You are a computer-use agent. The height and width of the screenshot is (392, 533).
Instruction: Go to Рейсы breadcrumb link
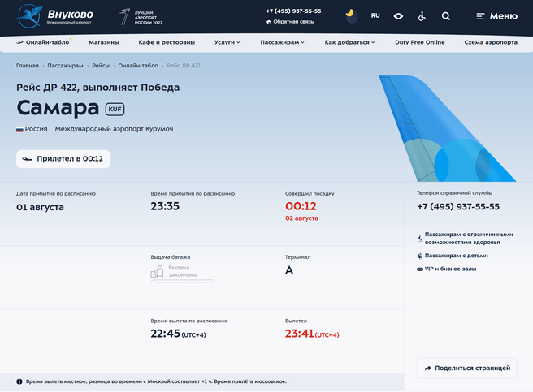[x=101, y=66]
